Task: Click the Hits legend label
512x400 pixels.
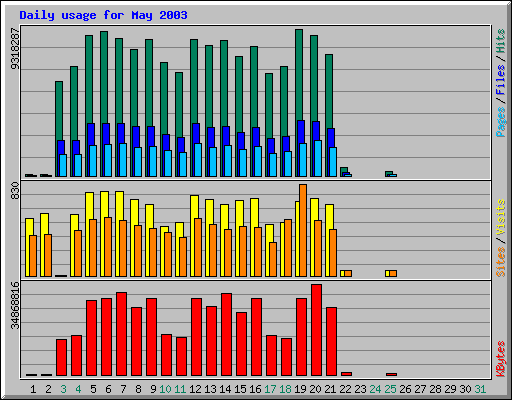Action: pos(501,41)
